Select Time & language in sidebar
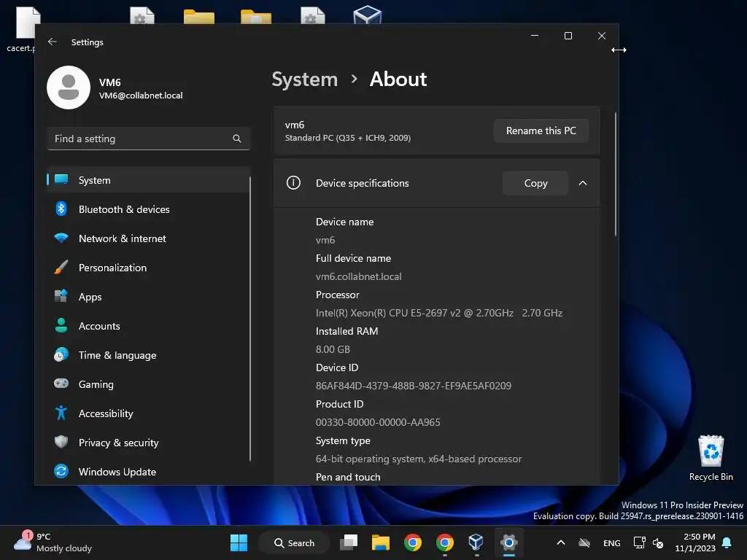 (x=149, y=355)
